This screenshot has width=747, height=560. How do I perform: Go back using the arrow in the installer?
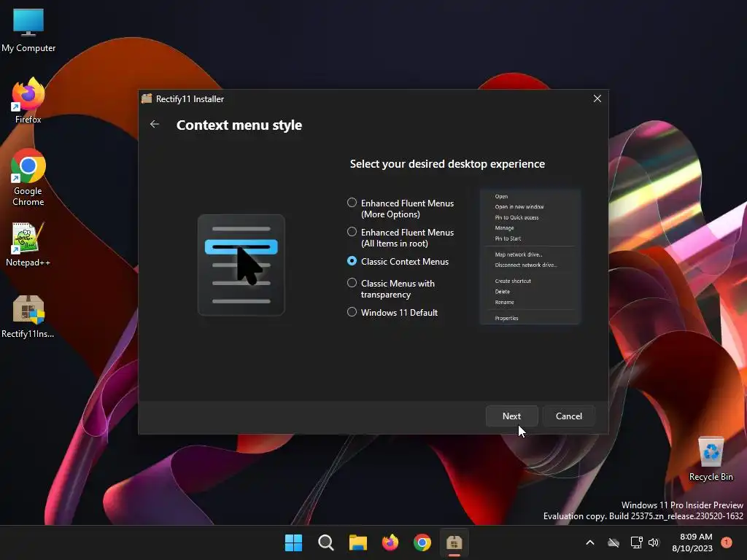pyautogui.click(x=155, y=124)
